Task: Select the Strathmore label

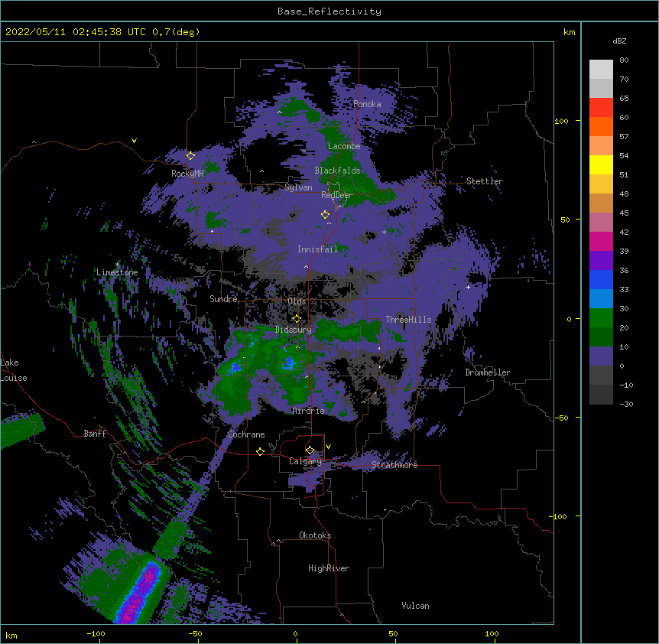Action: 394,465
